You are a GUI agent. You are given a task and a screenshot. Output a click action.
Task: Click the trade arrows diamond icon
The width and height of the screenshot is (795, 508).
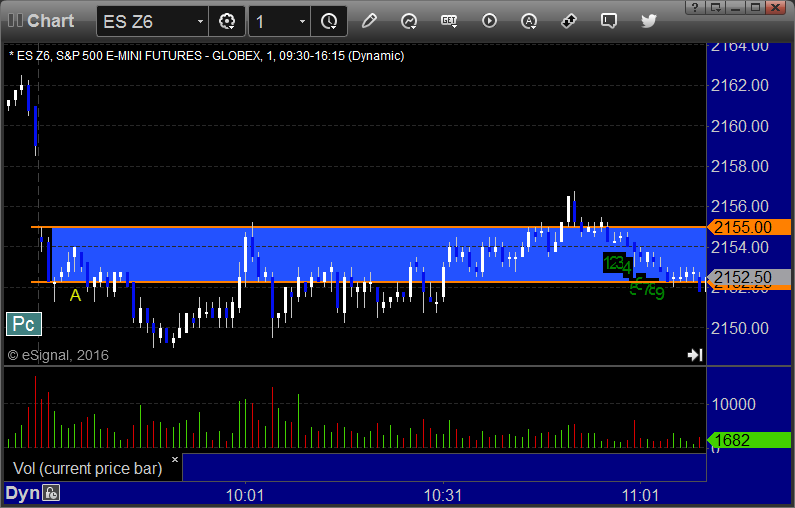point(569,21)
